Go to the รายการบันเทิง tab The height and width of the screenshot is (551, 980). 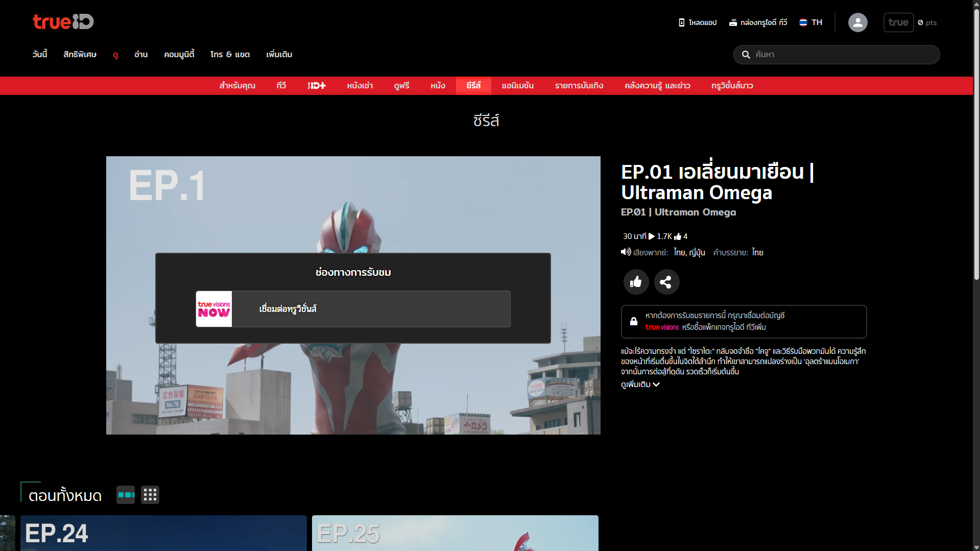click(x=579, y=86)
